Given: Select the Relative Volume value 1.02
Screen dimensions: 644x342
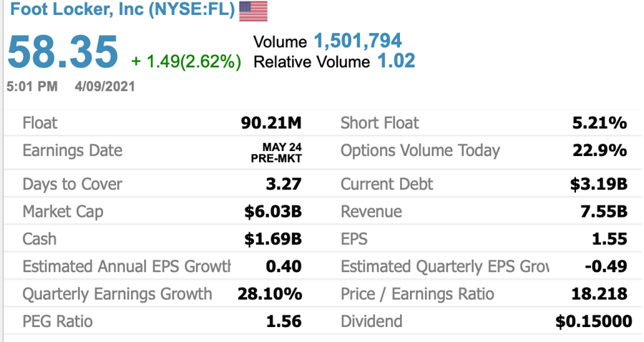Looking at the screenshot, I should click(x=396, y=62).
